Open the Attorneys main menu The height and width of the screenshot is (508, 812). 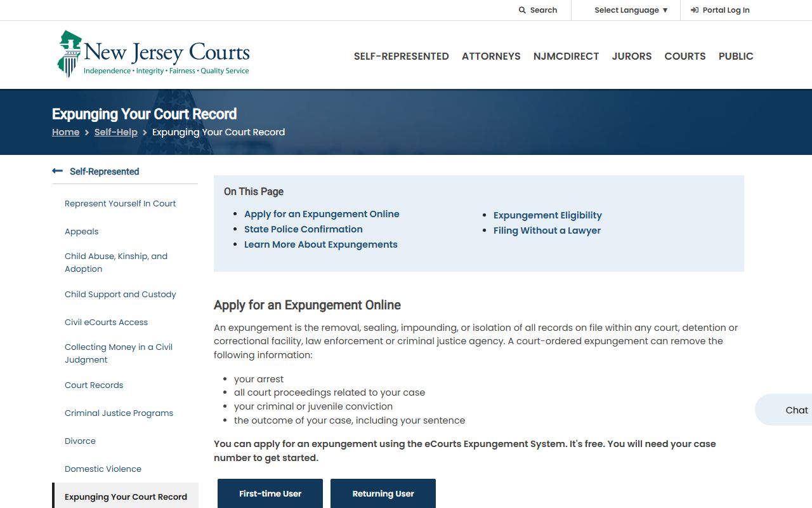pos(491,56)
